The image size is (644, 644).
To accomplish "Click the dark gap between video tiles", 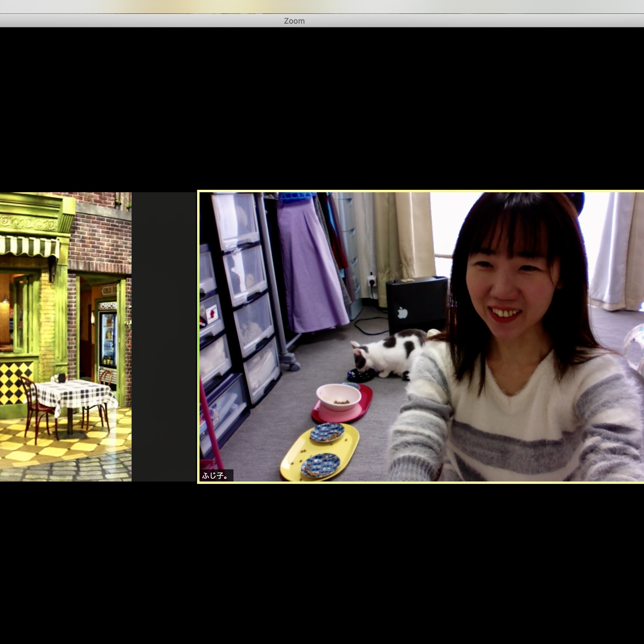I will coord(164,337).
